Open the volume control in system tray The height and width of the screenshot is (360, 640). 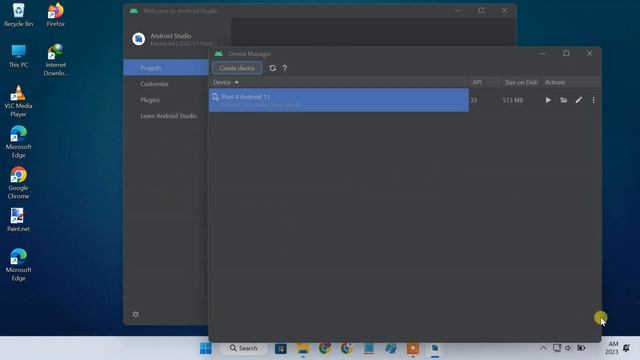coord(568,348)
